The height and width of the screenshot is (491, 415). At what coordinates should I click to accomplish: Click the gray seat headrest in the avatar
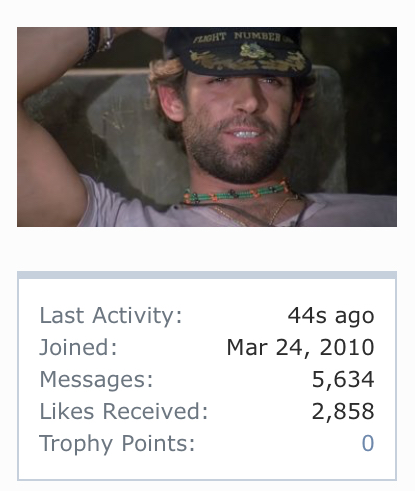tap(133, 133)
